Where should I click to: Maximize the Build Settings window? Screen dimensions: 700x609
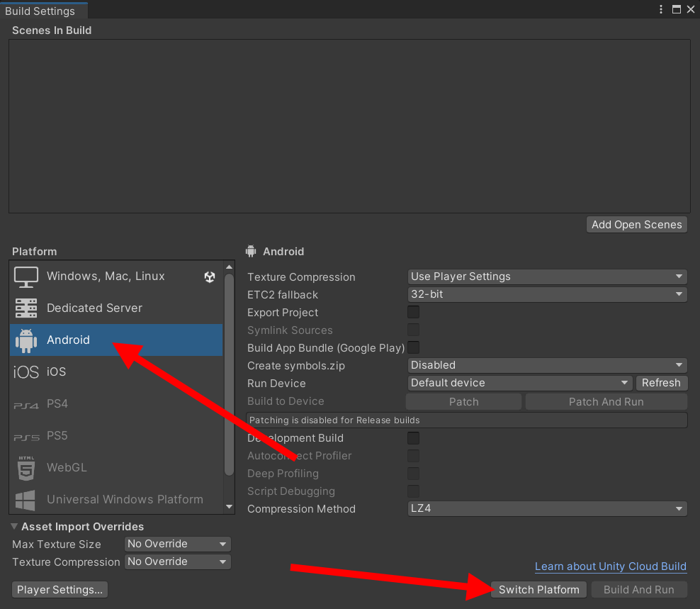click(677, 9)
